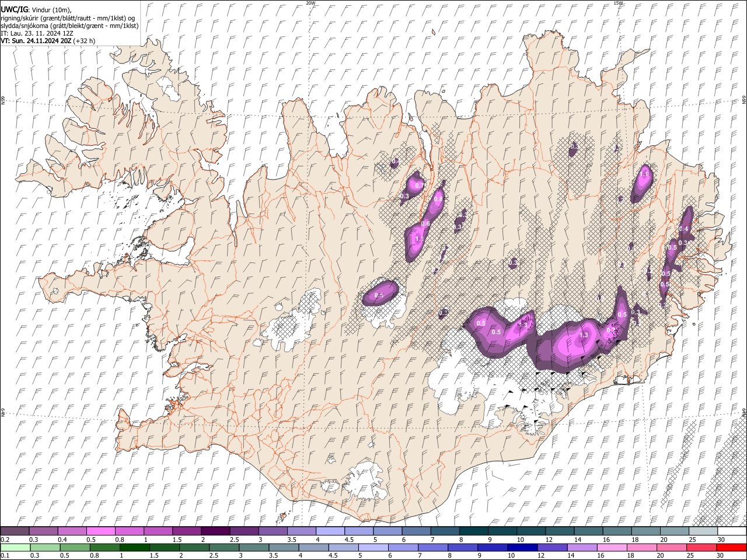
Task: Pick the deepest blue 10 swatch in rain scale
Action: click(x=522, y=547)
